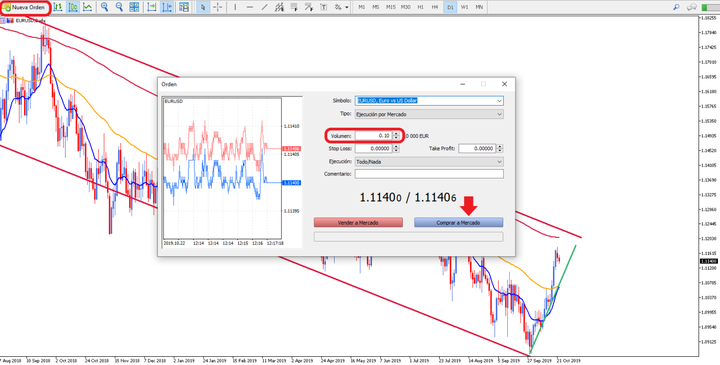Image resolution: width=720 pixels, height=365 pixels.
Task: Switch chart to line chart mode
Action: (87, 7)
